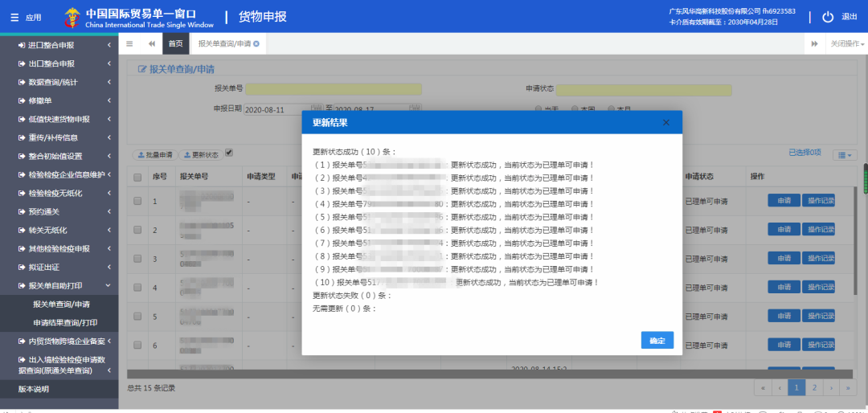Check the checkbox for row 1
The image size is (868, 413).
(137, 202)
